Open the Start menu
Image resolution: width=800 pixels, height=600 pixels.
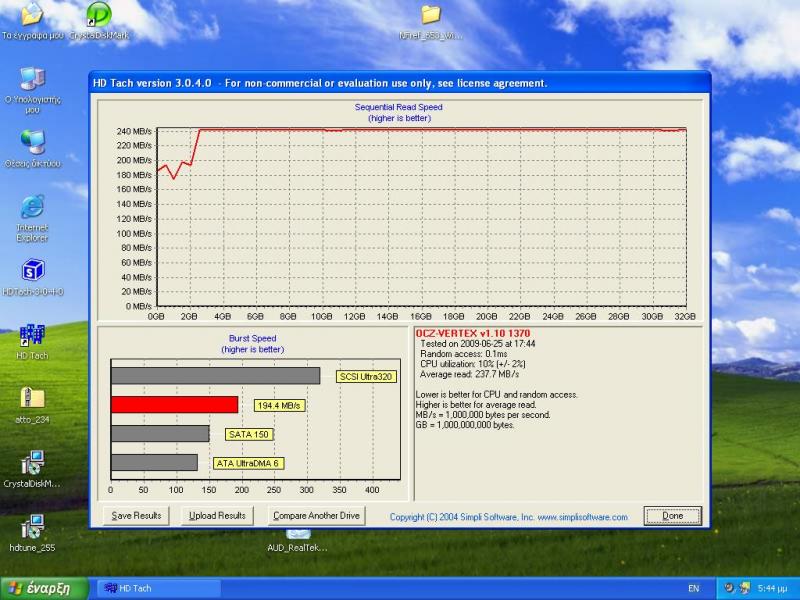tap(44, 588)
